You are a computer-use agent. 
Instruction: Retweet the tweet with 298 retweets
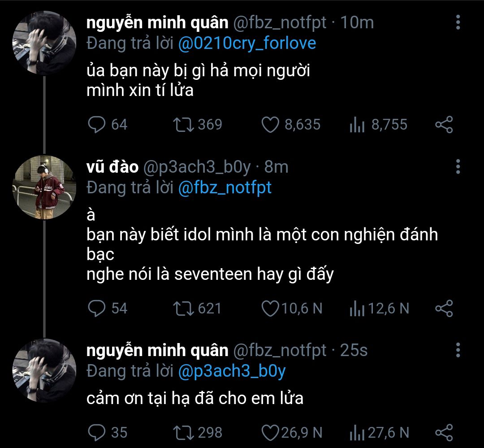point(184,432)
